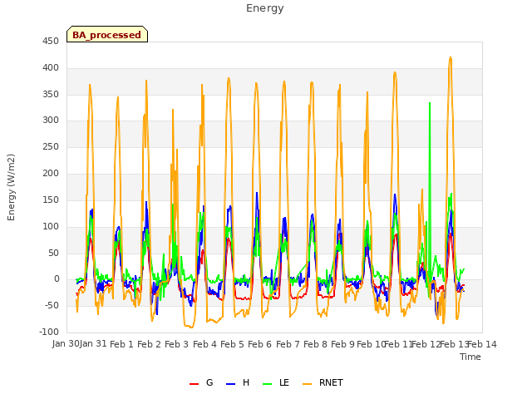
Task: Click the Feb 1 x-axis tick label
Action: click(121, 344)
